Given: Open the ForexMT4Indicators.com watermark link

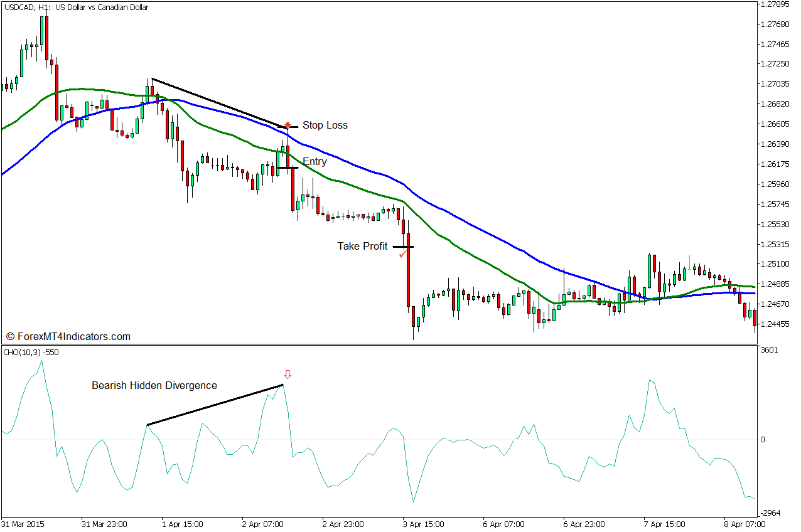Looking at the screenshot, I should 68,337.
